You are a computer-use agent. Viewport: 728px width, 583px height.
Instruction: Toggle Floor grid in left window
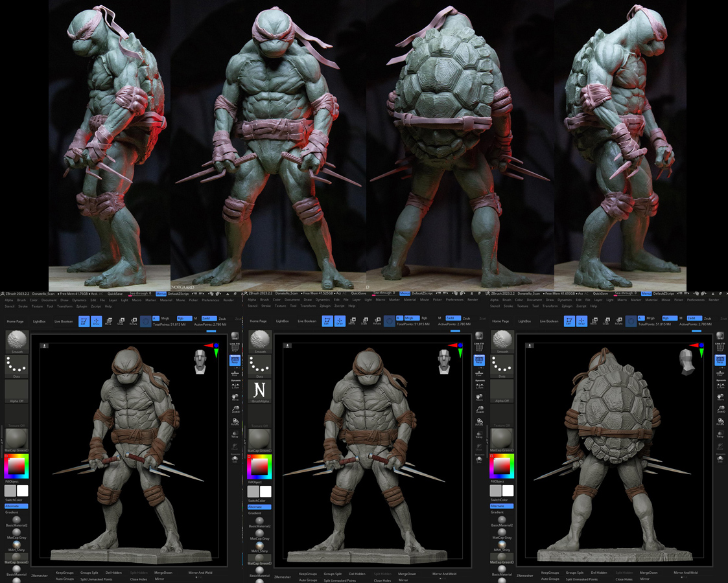coord(235,372)
